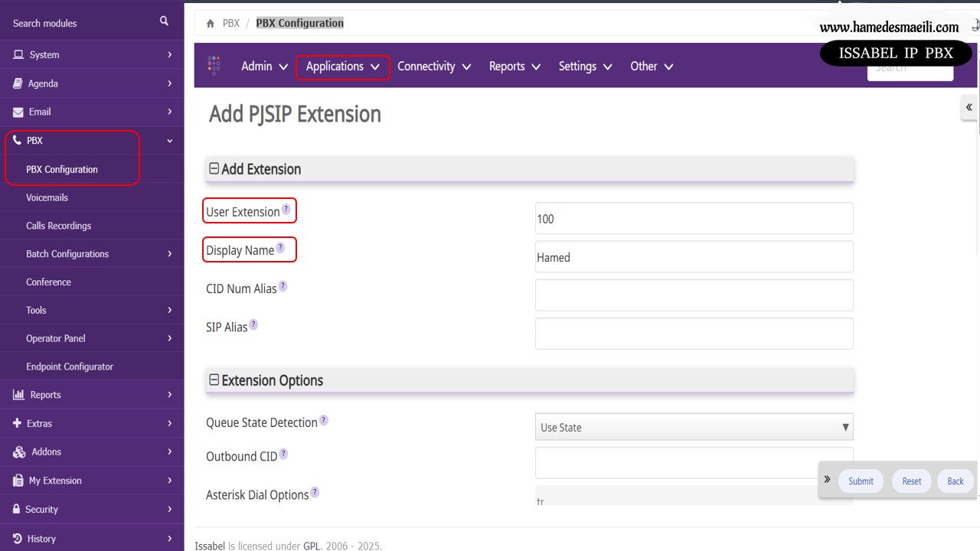Open the Connectivity menu

[x=433, y=67]
